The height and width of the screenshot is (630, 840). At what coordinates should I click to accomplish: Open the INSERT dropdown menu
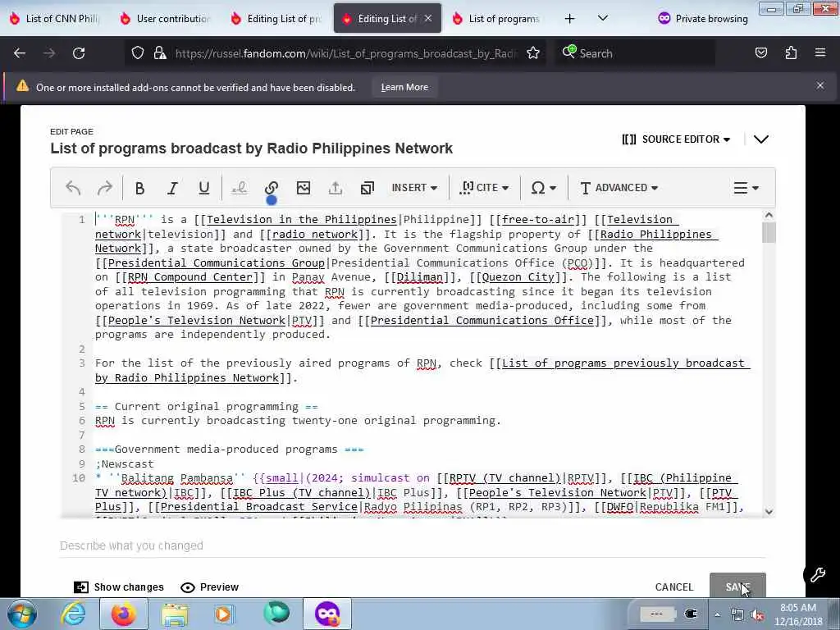(414, 188)
